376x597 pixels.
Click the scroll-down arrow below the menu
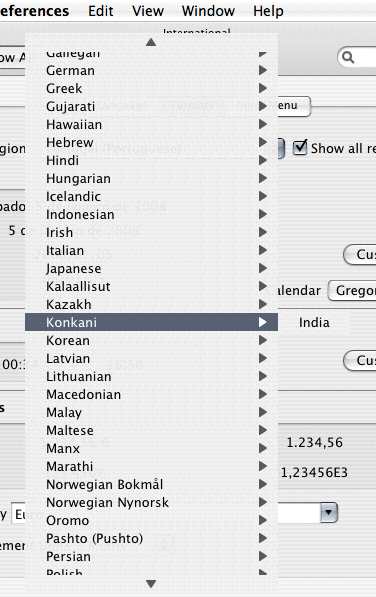[151, 583]
